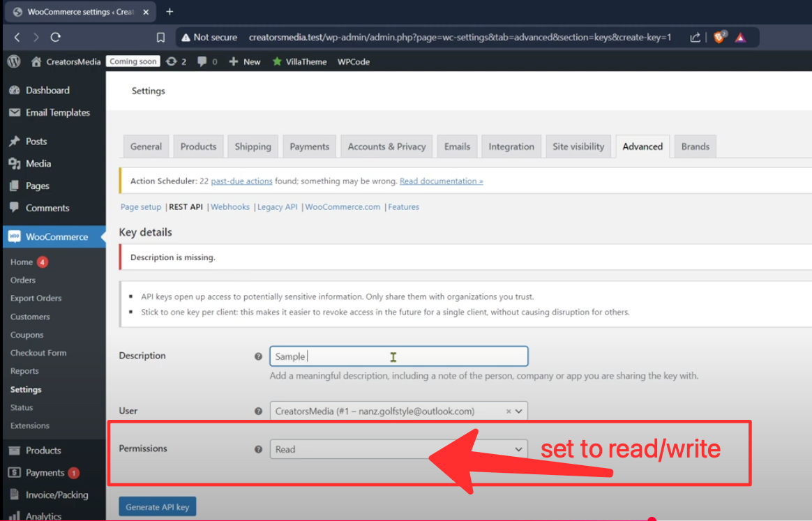Screen dimensions: 812x521
Task: Click the Brave rewards triangle icon
Action: click(x=741, y=37)
